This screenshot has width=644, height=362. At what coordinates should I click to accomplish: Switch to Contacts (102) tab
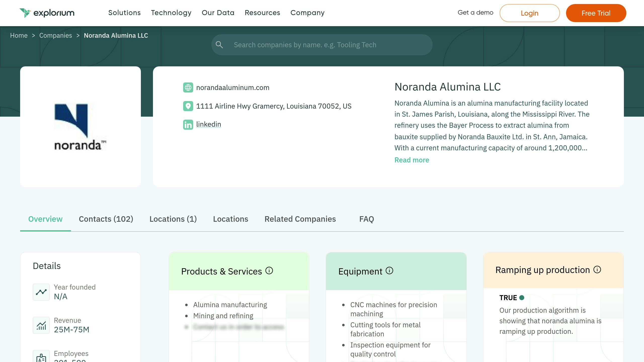[x=106, y=219]
